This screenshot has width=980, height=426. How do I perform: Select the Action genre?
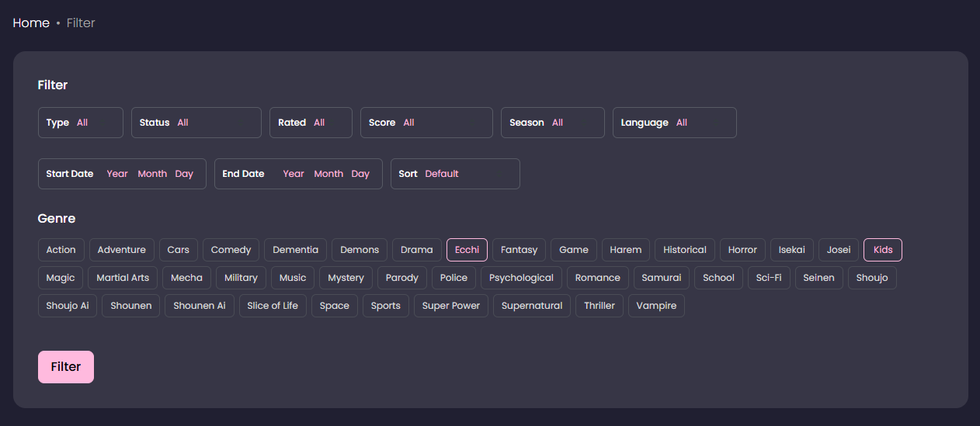61,250
